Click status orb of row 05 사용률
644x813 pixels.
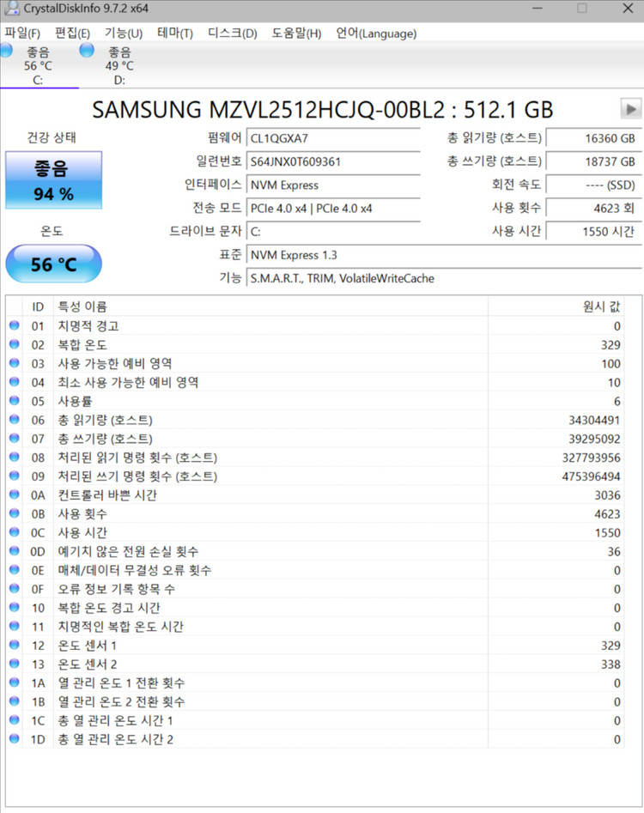click(15, 401)
